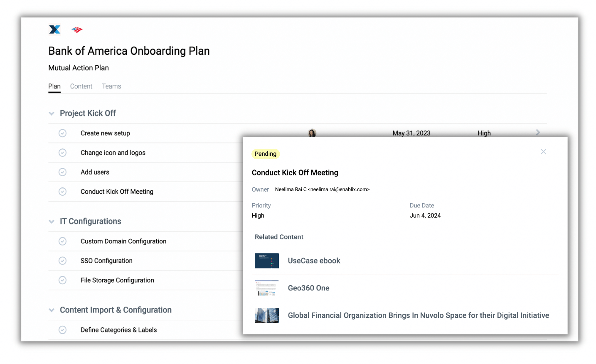596x364 pixels.
Task: Check off the Add users task
Action: point(62,172)
